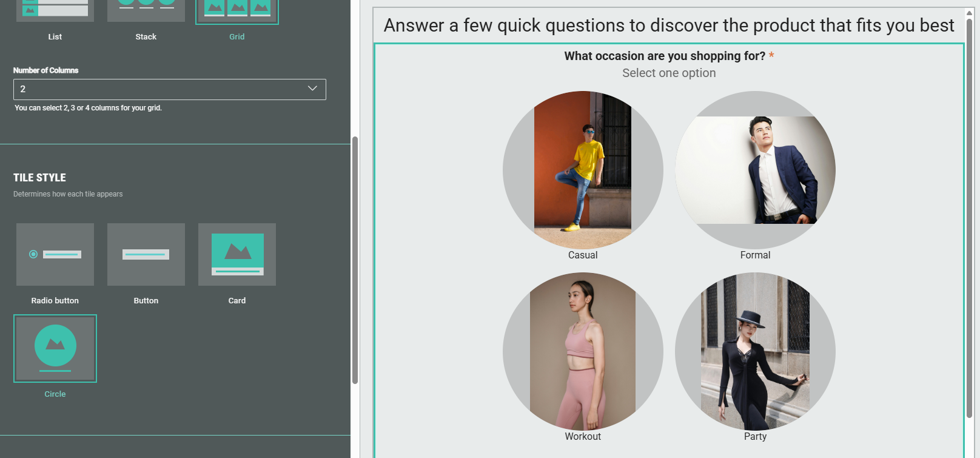
Task: Choose the Grid layout icon
Action: point(237,10)
